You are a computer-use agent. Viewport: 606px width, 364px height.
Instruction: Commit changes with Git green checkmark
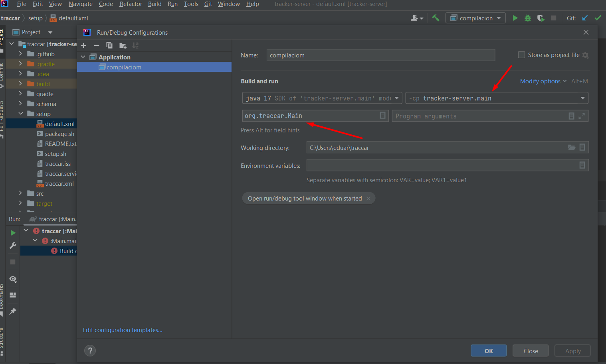[x=598, y=18]
